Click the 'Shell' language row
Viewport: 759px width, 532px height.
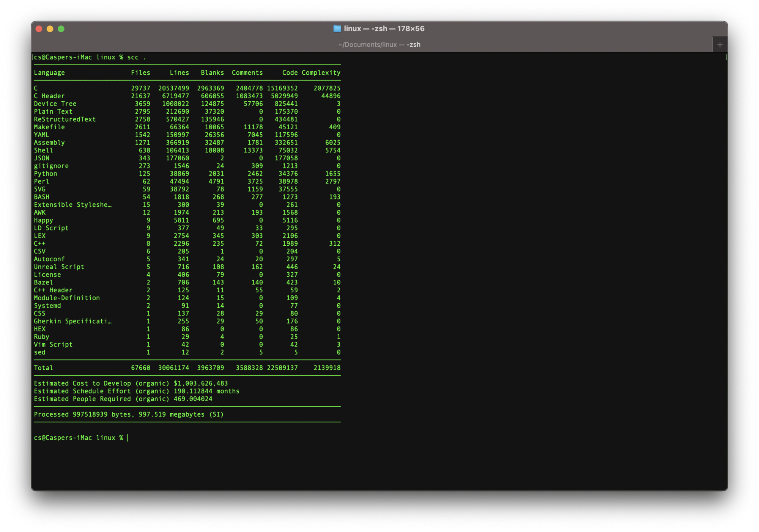pyautogui.click(x=187, y=151)
